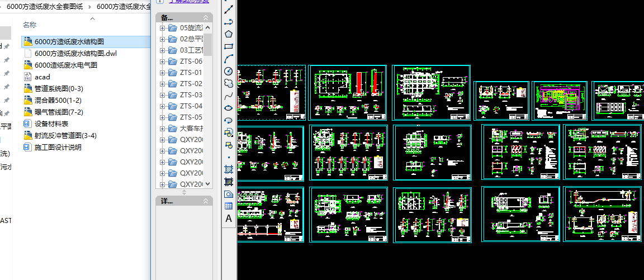Select the Arc tool
Screen dimensions: 644x280
[229, 59]
